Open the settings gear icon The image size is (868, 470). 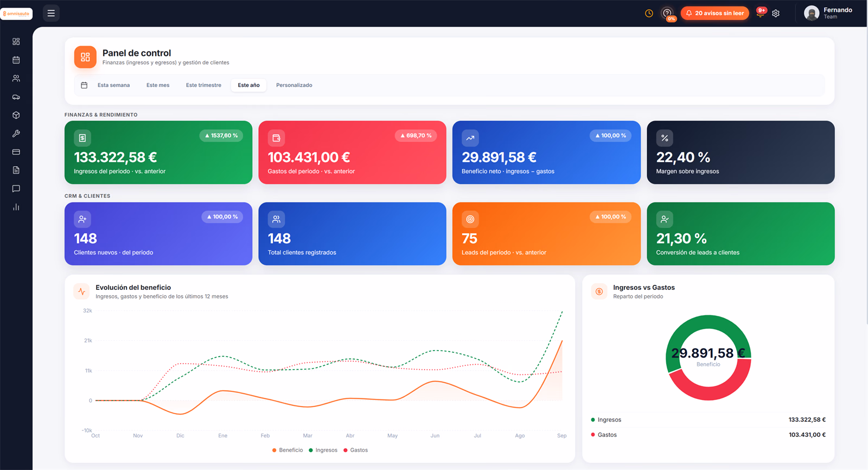[x=776, y=13]
